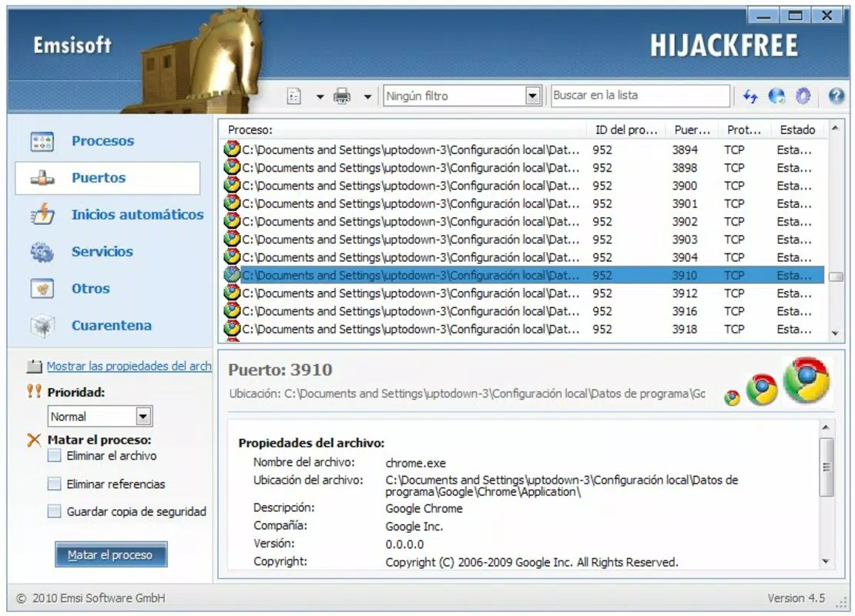Enable the Eliminar el archivo checkbox
Viewport: 855px width, 616px height.
pyautogui.click(x=54, y=455)
